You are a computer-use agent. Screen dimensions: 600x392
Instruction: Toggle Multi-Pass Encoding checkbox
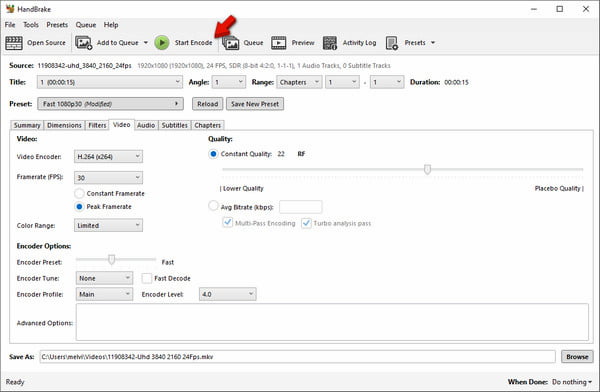click(228, 222)
